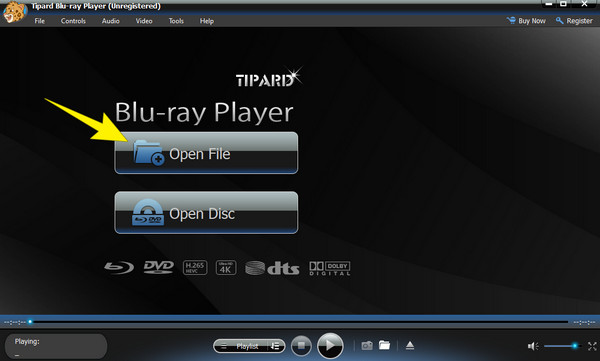Maximize the Tipard player window

[x=563, y=4]
